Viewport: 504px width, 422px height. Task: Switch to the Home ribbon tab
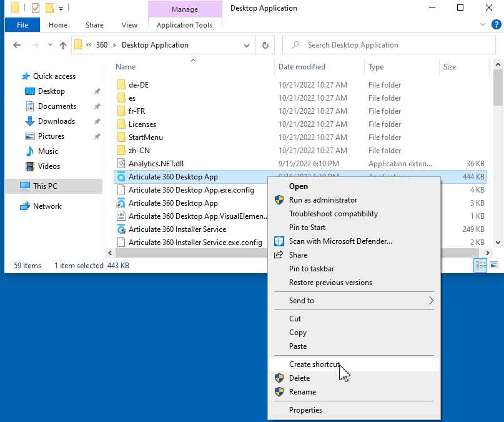coord(58,25)
